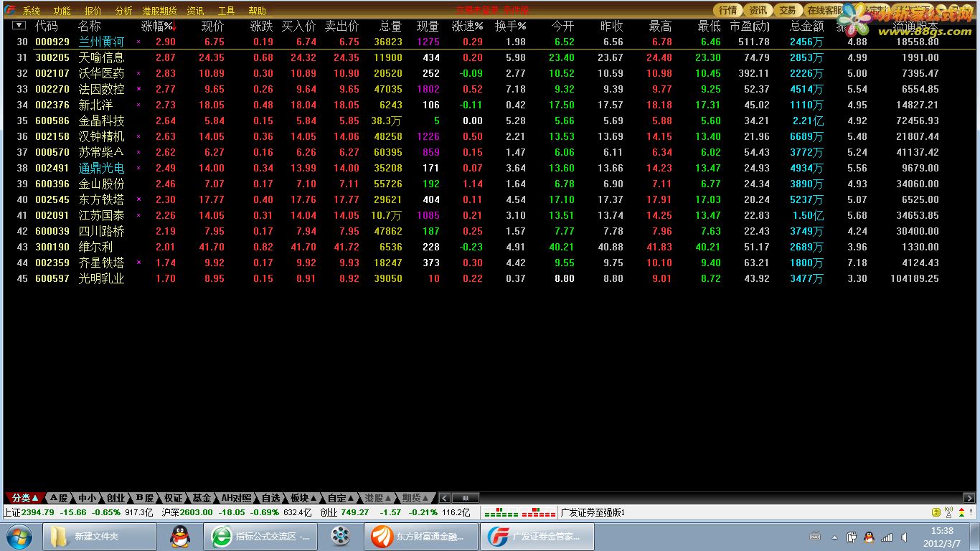This screenshot has width=980, height=551.
Task: Switch to the 创业 tab
Action: click(x=116, y=498)
